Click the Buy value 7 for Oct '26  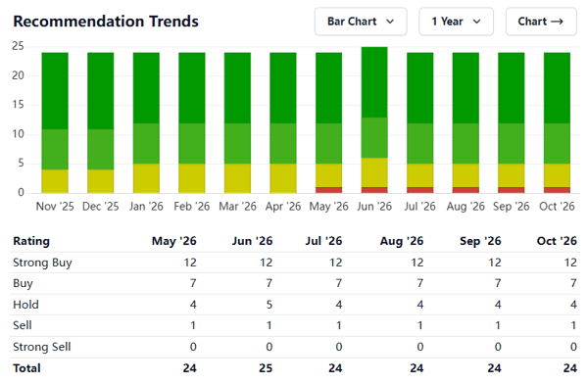click(573, 283)
